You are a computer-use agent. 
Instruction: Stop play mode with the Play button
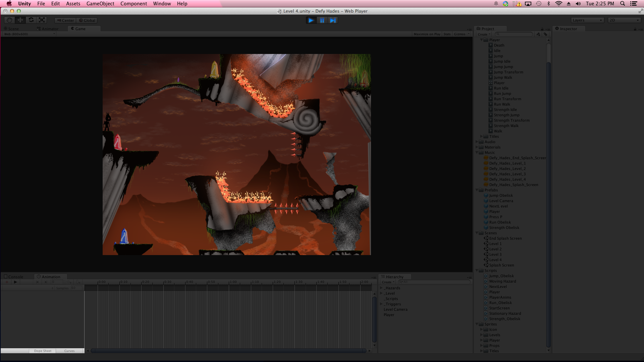click(x=311, y=20)
